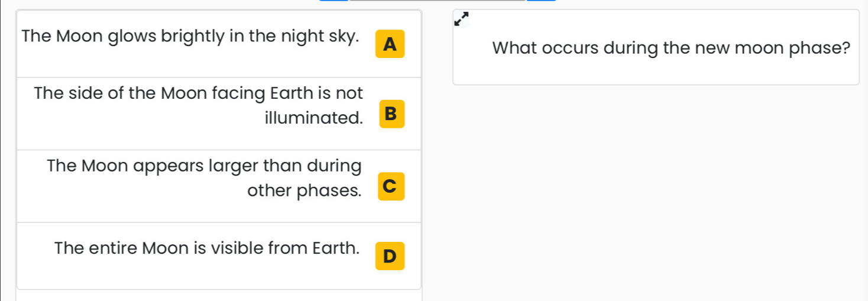Select answer 'The Moon glows brightly in the night sky.'
This screenshot has height=301, width=868.
[x=219, y=44]
